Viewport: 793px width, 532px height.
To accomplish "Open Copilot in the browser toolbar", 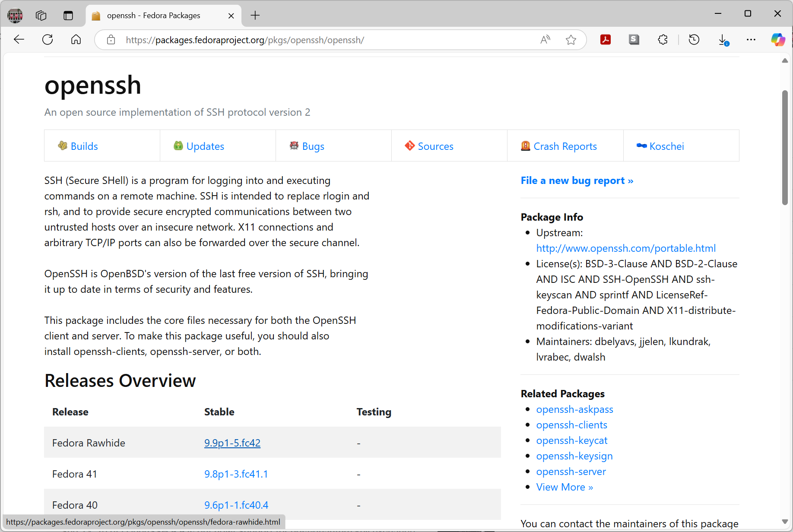I will [778, 39].
